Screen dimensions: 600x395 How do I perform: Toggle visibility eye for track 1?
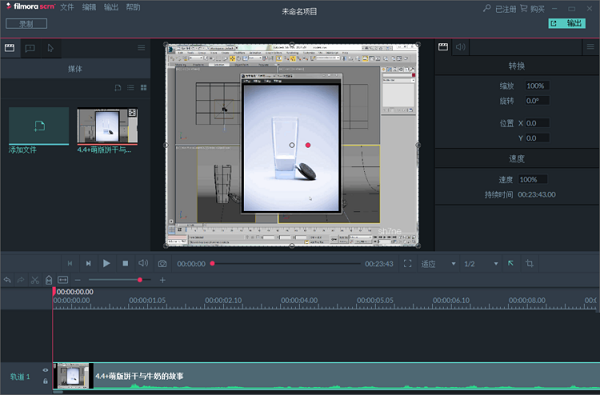point(46,370)
